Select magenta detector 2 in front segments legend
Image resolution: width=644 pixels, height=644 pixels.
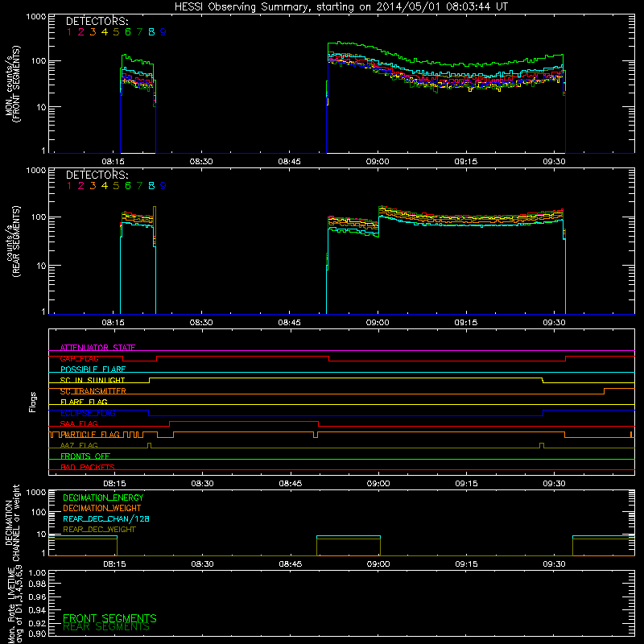(x=81, y=32)
